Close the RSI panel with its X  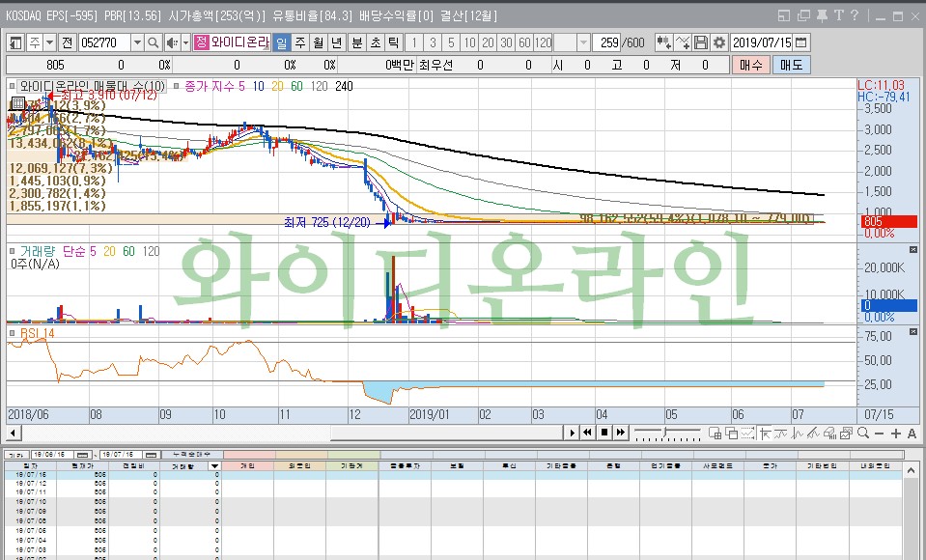click(x=913, y=331)
